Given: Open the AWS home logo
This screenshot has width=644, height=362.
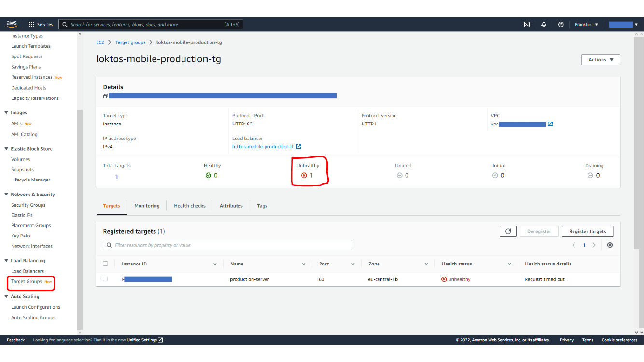Looking at the screenshot, I should (12, 24).
